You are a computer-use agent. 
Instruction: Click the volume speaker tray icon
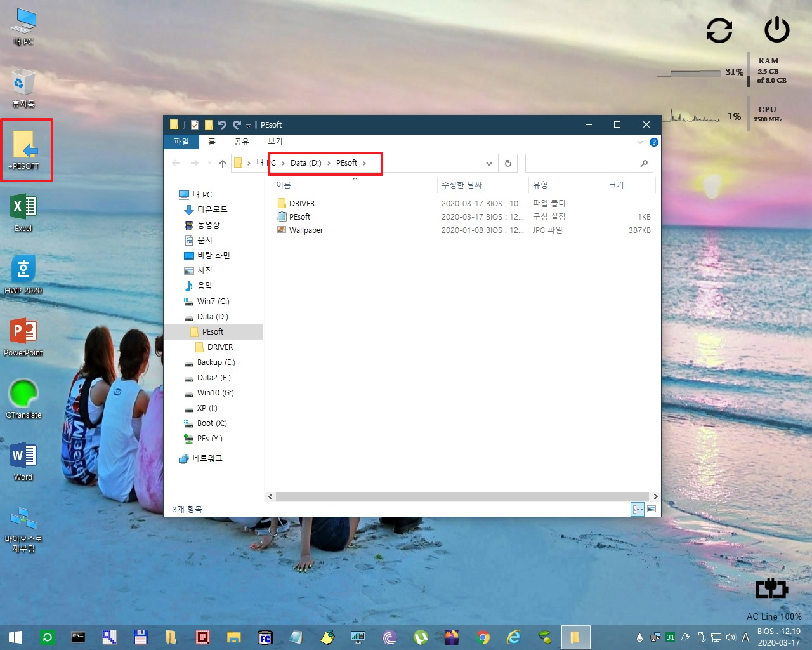(731, 637)
